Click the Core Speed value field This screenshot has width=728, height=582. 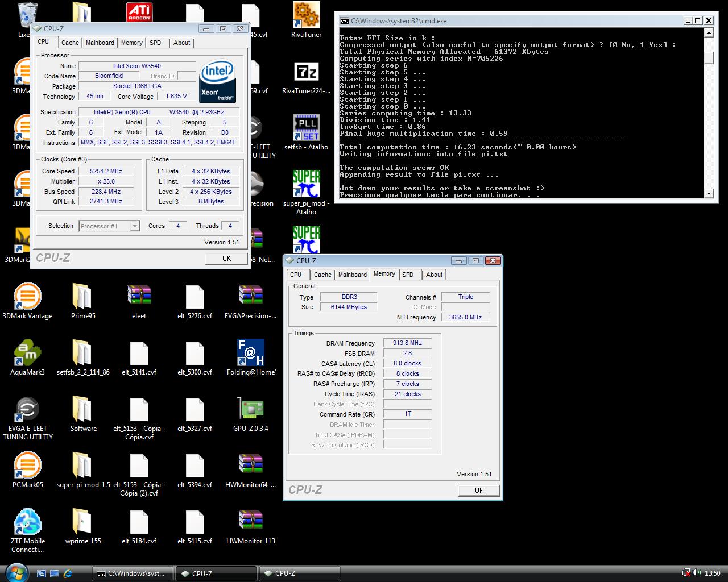106,171
